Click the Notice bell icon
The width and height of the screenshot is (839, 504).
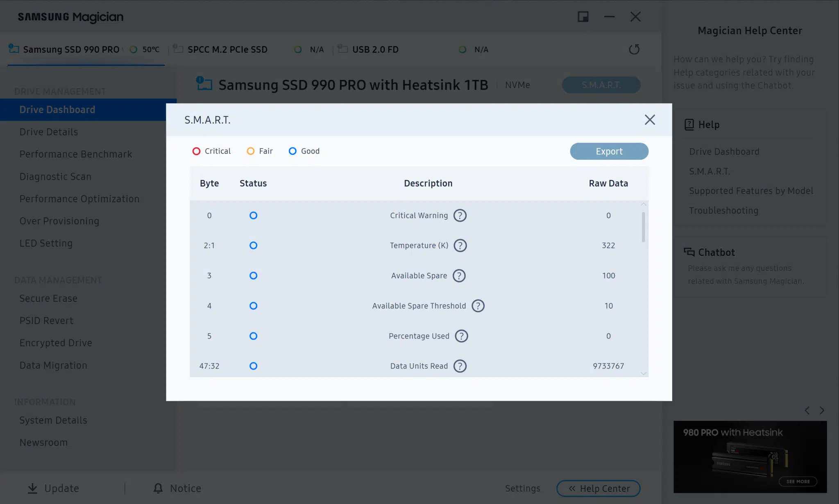click(158, 488)
